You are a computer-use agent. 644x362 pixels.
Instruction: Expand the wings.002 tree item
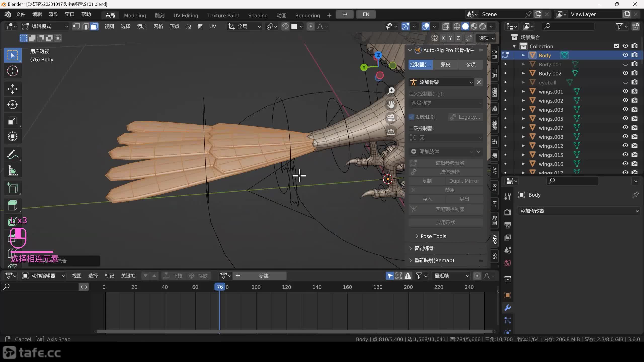click(523, 101)
